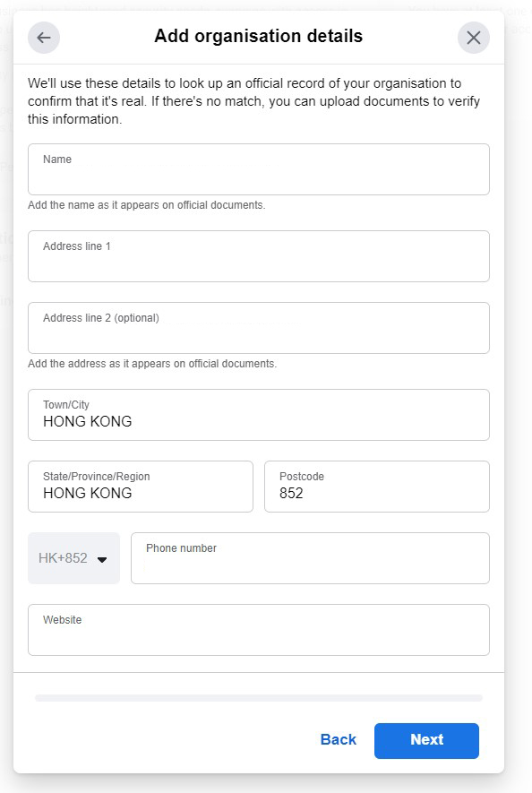532x793 pixels.
Task: Click the greyed page behind the dialog
Action: [x=519, y=405]
